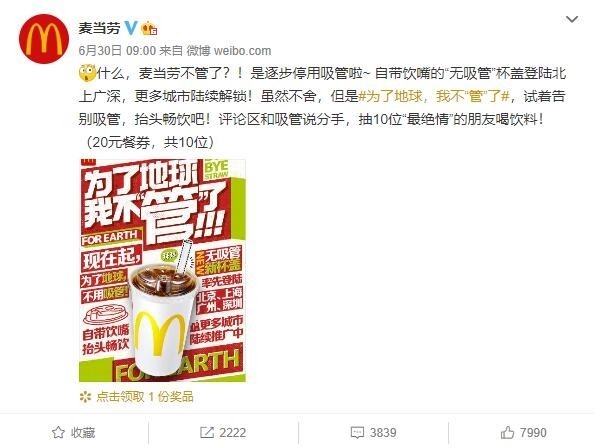Open comments with the 3839 icon
594x448 pixels.
[x=357, y=432]
